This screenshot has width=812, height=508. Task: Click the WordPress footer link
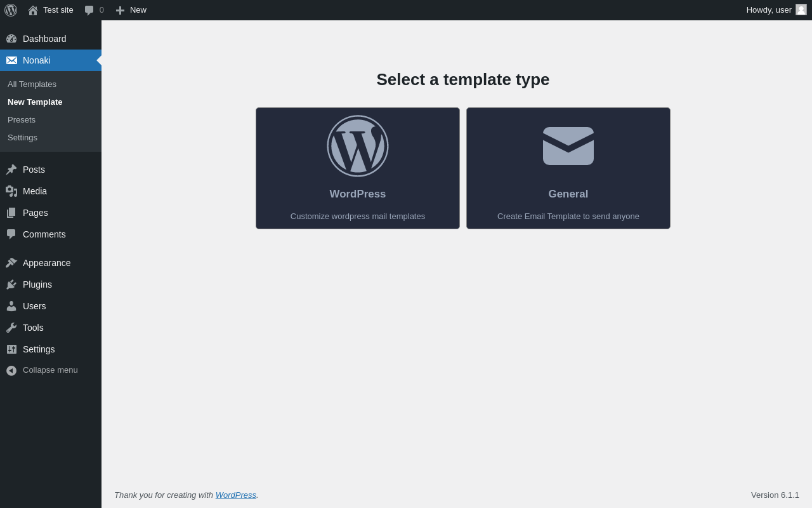pos(236,495)
